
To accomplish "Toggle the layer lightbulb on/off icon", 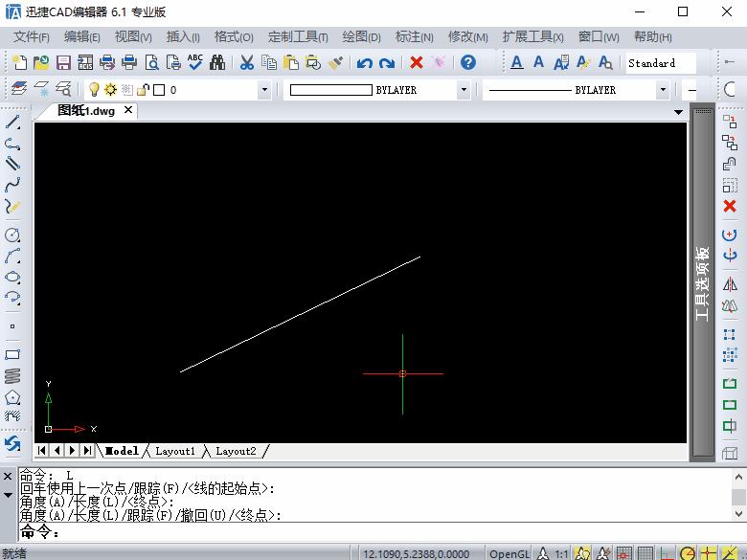I will [95, 90].
